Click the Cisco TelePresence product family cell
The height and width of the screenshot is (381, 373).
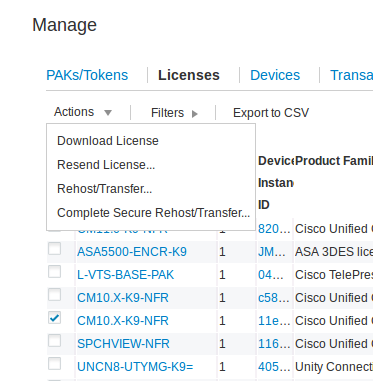334,275
